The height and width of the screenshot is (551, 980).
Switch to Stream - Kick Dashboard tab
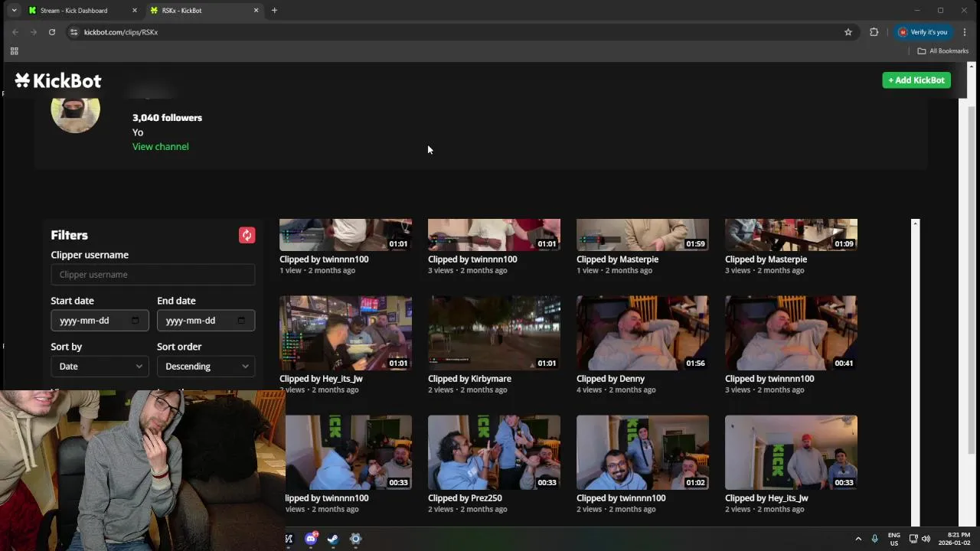(81, 11)
